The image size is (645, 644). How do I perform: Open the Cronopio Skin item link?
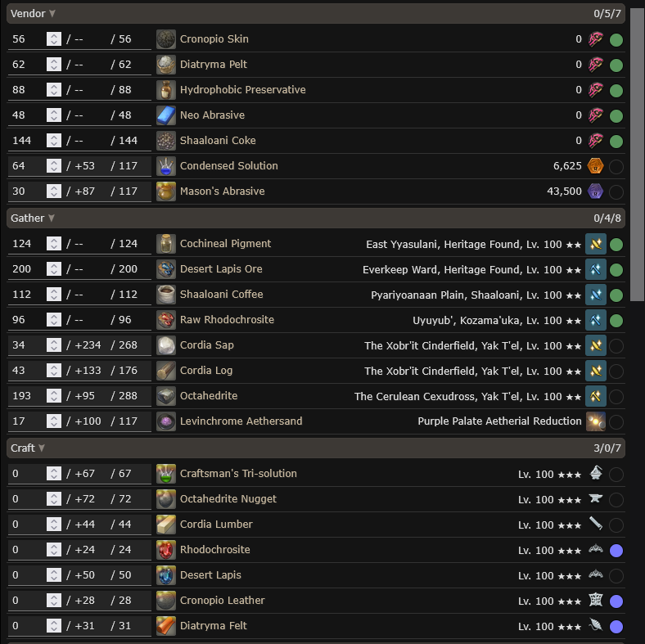pyautogui.click(x=214, y=39)
